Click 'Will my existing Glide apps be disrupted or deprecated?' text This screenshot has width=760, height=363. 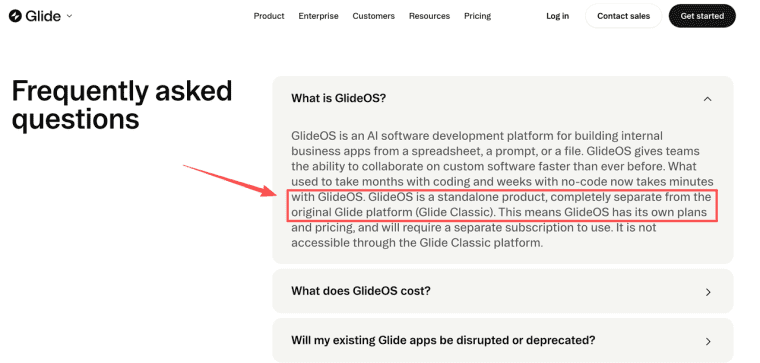point(443,340)
